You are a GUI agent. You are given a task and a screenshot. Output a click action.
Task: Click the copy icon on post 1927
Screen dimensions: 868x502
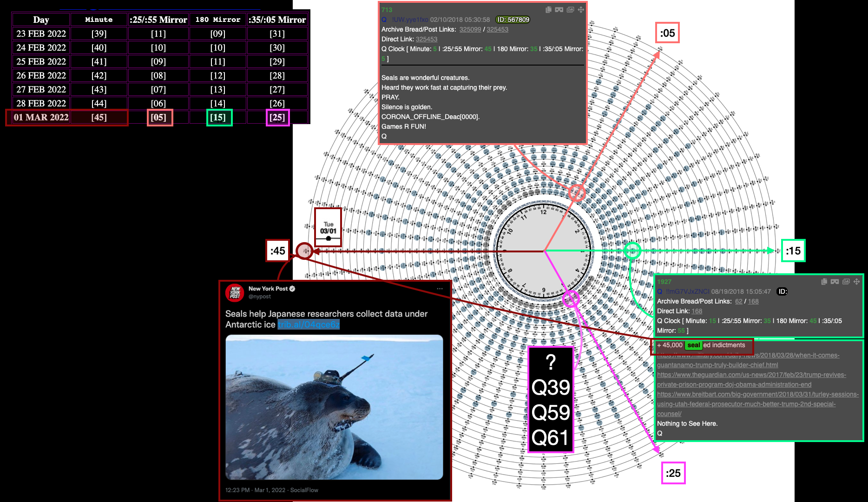coord(824,281)
